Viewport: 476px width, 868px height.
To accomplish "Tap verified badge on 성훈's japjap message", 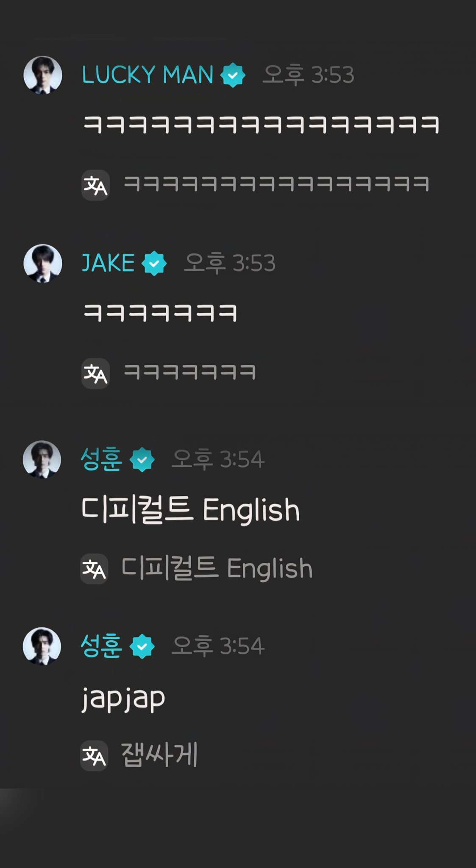I will [142, 646].
